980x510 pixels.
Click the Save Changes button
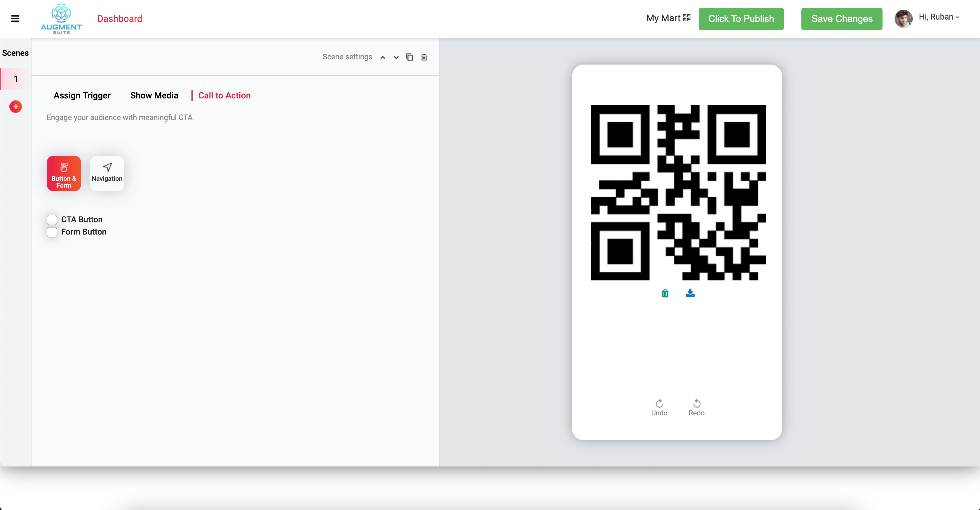click(x=842, y=19)
